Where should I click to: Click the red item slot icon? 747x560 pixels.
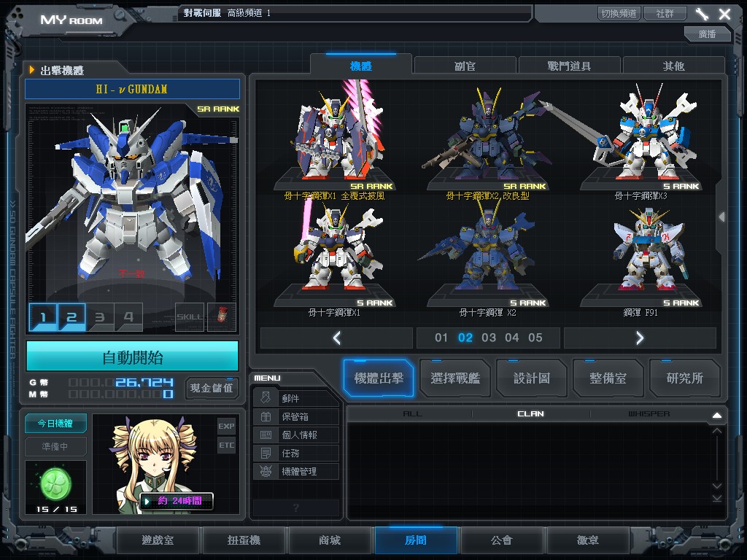(x=221, y=317)
